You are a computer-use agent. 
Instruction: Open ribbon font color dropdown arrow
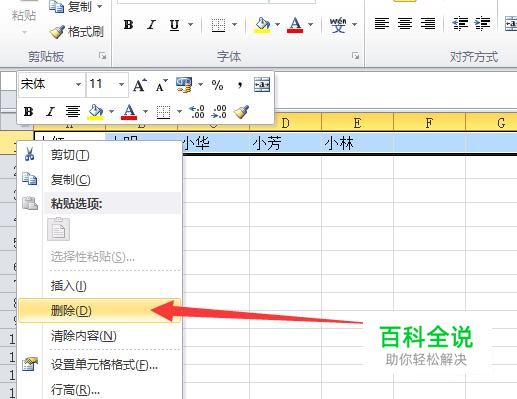(310, 25)
